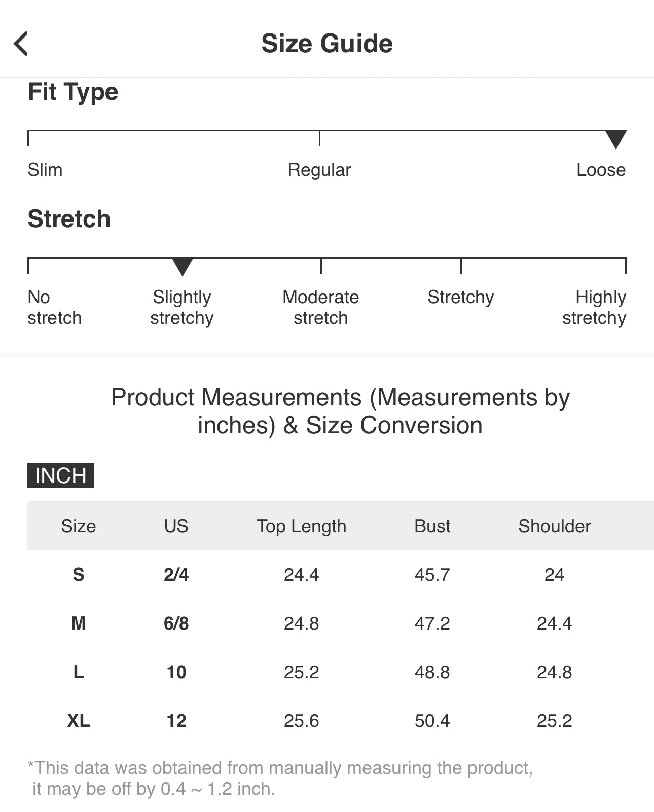Click the Shoulder column header
Image resolution: width=654 pixels, height=812 pixels.
[554, 526]
